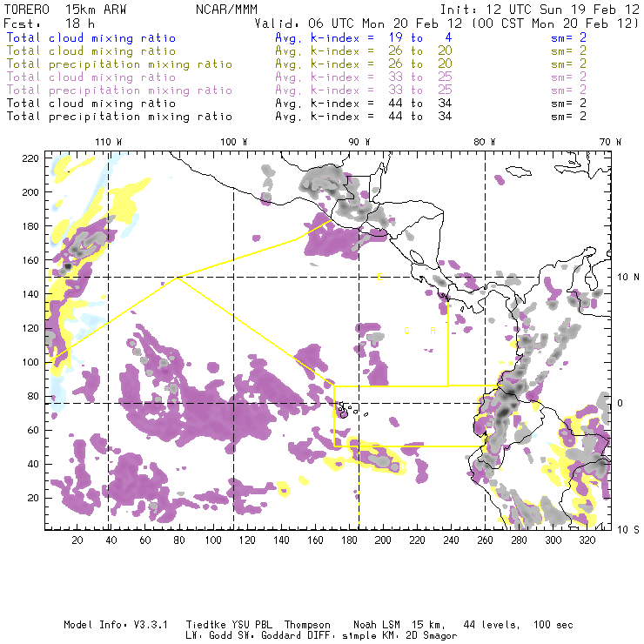Select the "100 W" longitude label

point(234,142)
